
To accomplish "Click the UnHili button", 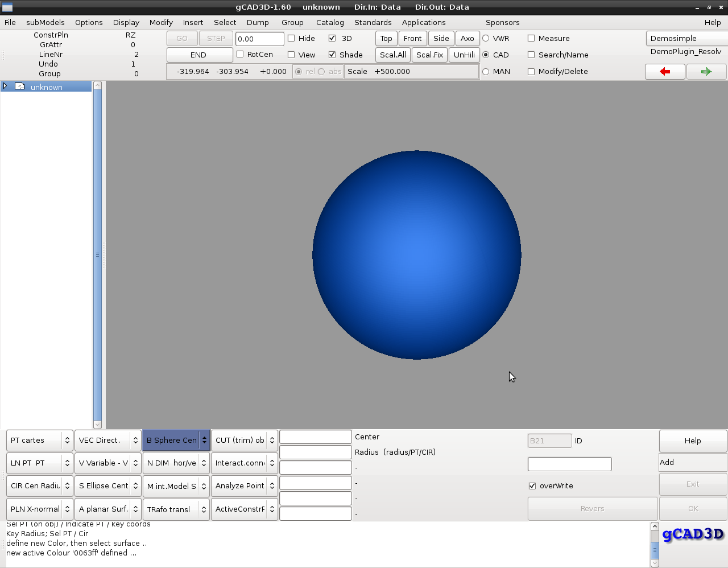I will click(x=465, y=55).
